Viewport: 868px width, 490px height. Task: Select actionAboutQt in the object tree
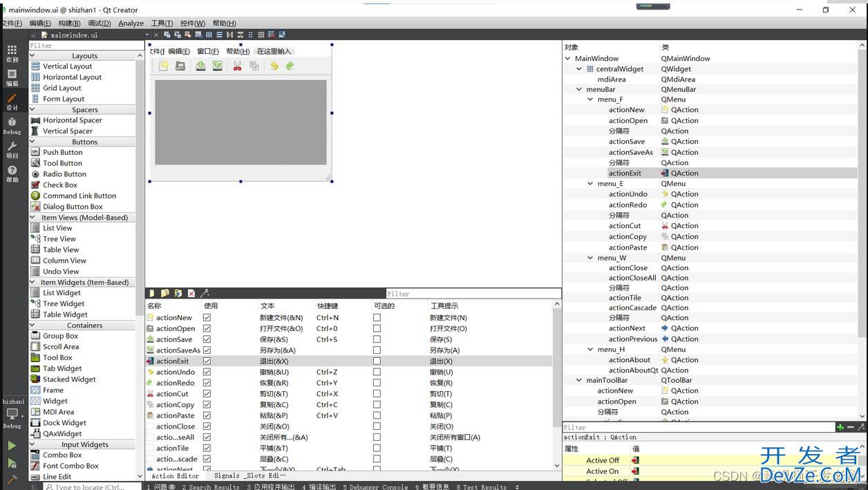click(633, 370)
